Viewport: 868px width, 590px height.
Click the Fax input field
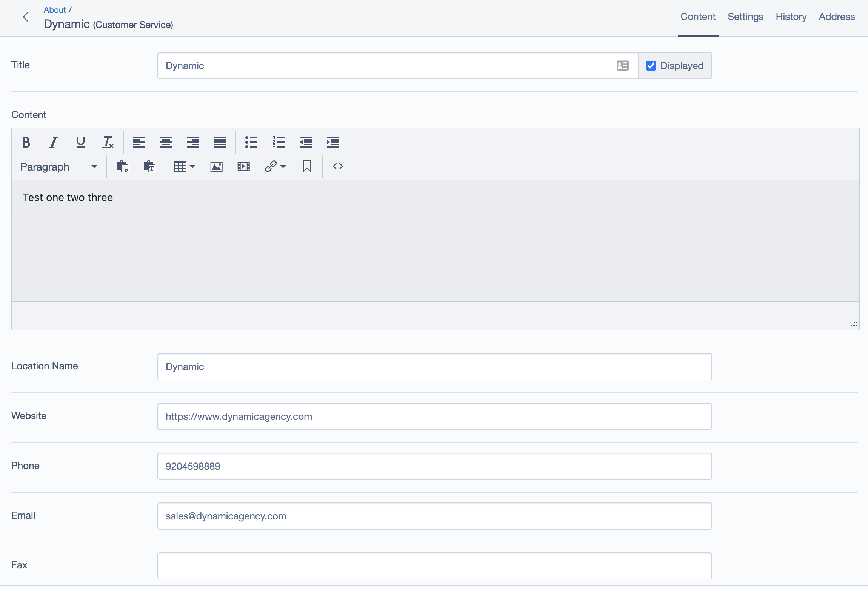pos(435,565)
